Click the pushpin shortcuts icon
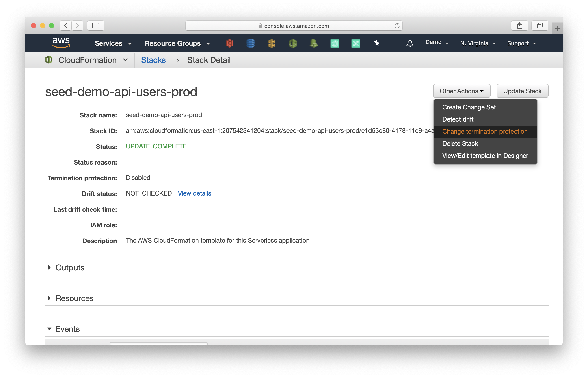This screenshot has height=378, width=588. [x=377, y=43]
